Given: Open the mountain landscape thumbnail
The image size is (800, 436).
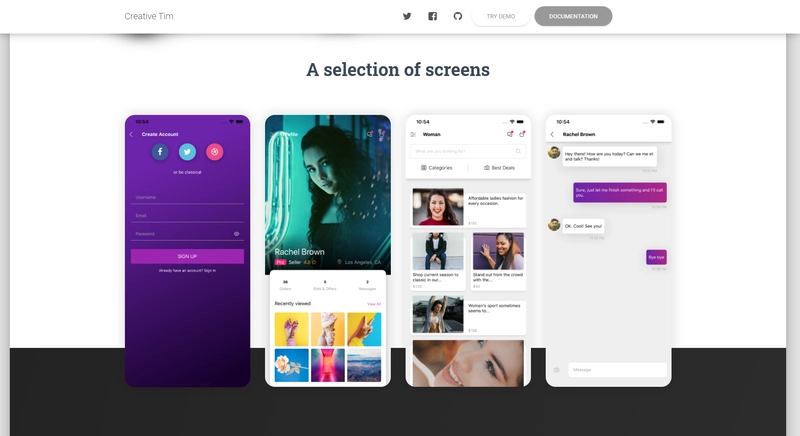Looking at the screenshot, I should point(364,365).
